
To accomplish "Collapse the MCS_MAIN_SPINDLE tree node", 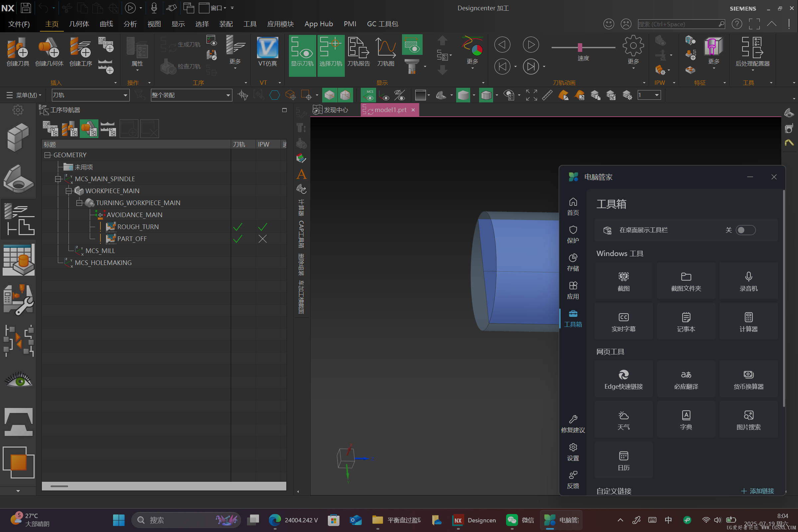I will click(x=58, y=179).
